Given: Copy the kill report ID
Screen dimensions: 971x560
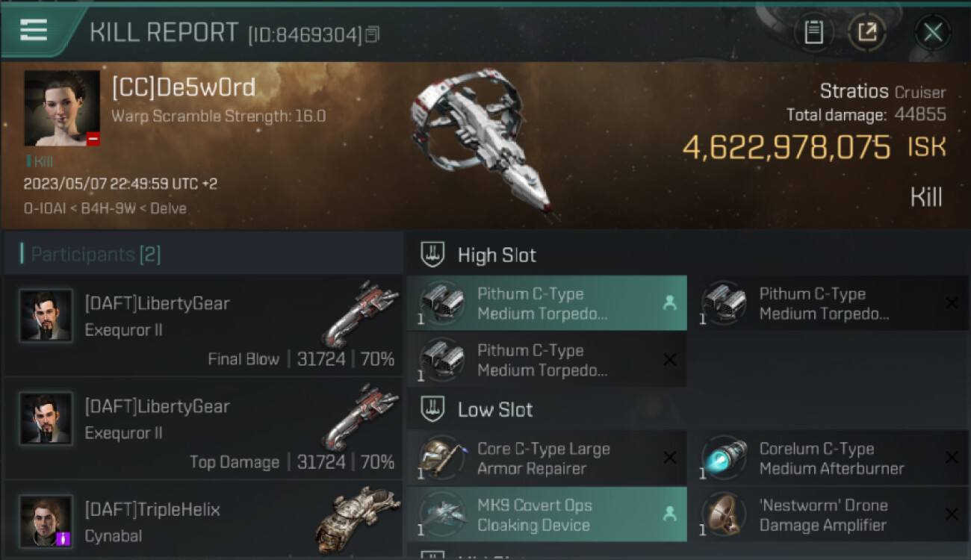Looking at the screenshot, I should click(x=372, y=34).
